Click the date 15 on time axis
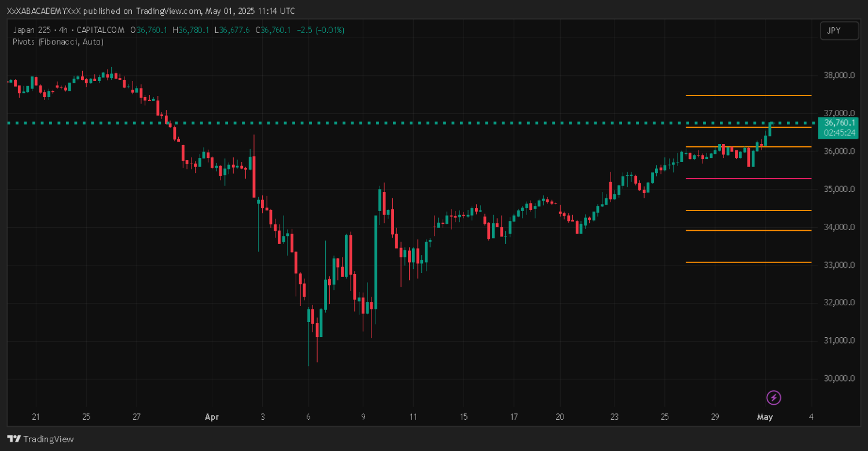This screenshot has width=868, height=451. [463, 417]
